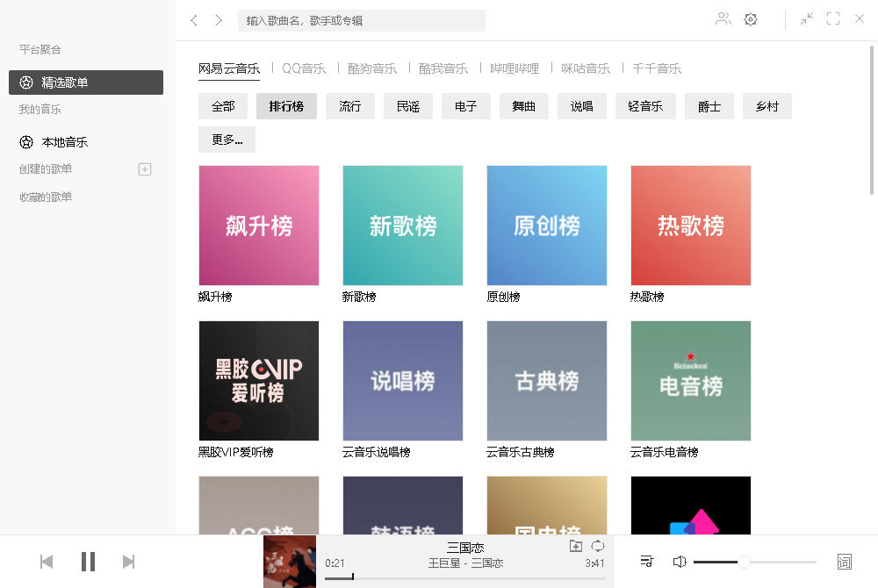Switch to 咪咕音乐 tab
This screenshot has height=588, width=878.
click(x=586, y=68)
